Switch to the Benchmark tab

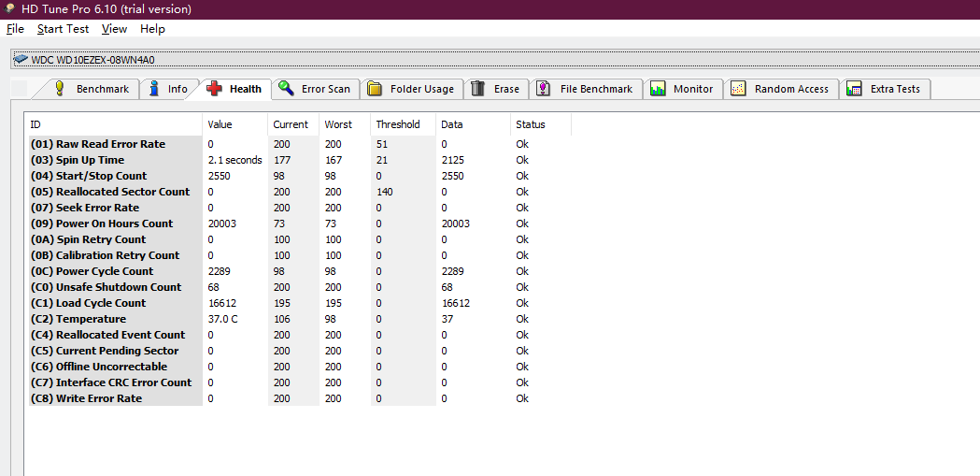point(93,89)
